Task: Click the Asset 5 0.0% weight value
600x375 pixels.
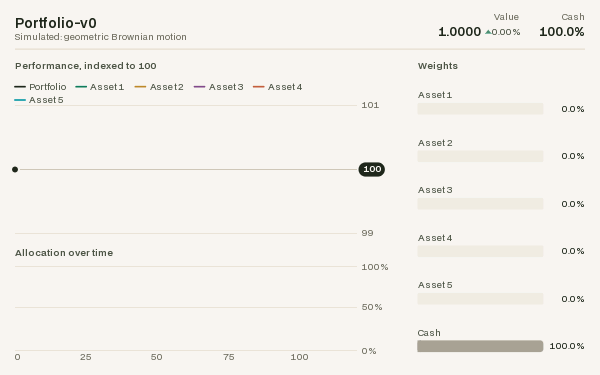Action: (x=573, y=299)
